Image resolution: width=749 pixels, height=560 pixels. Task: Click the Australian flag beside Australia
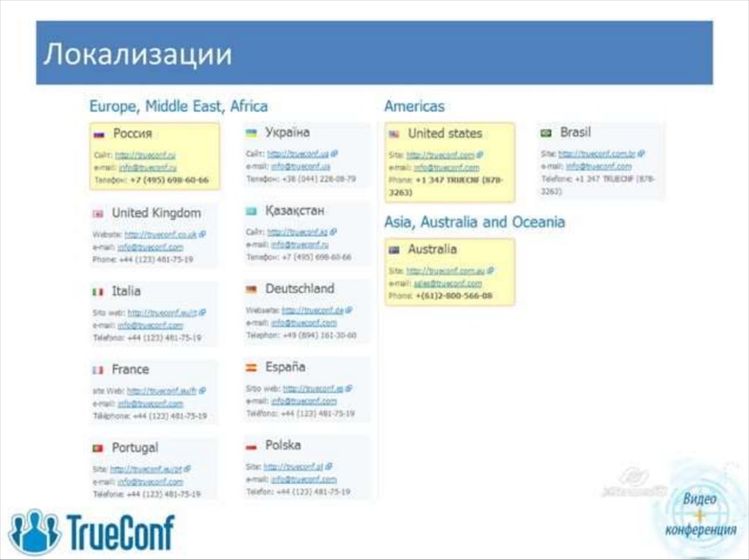pyautogui.click(x=394, y=250)
